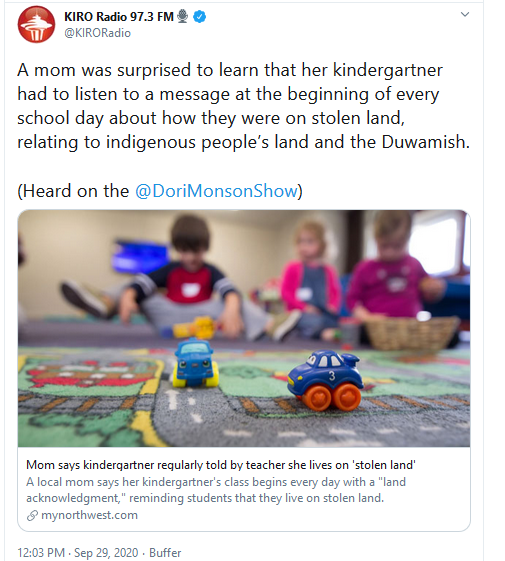The width and height of the screenshot is (505, 561).
Task: Click the KIRO Radio 97.3 FM display name
Action: [x=119, y=16]
